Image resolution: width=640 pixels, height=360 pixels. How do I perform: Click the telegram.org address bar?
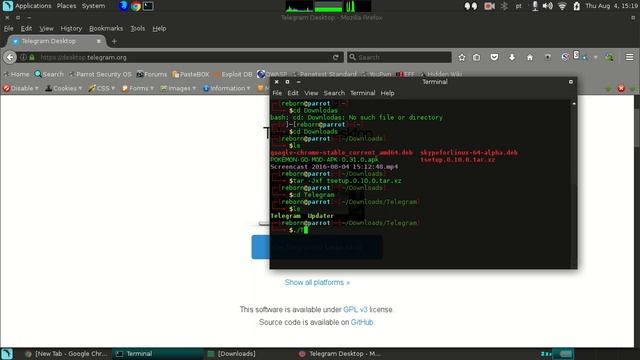point(180,57)
